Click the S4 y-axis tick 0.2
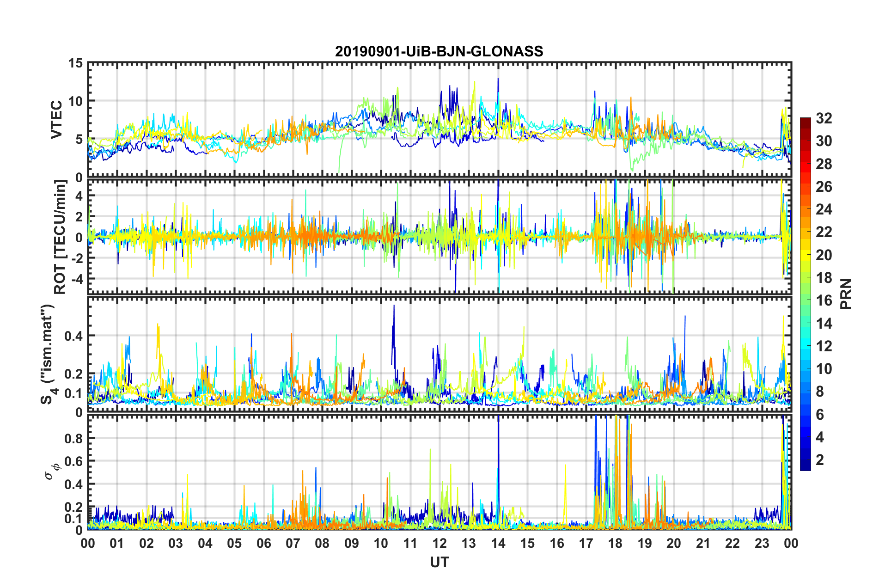 73,374
